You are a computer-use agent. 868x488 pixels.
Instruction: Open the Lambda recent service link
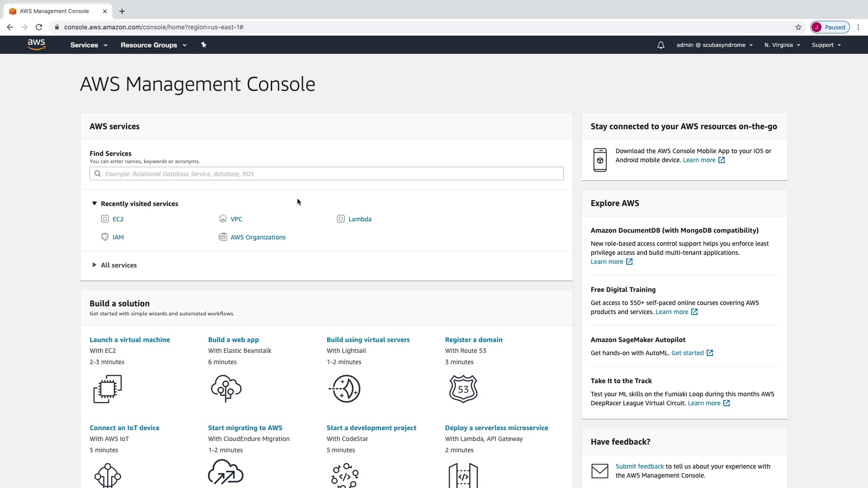point(359,219)
